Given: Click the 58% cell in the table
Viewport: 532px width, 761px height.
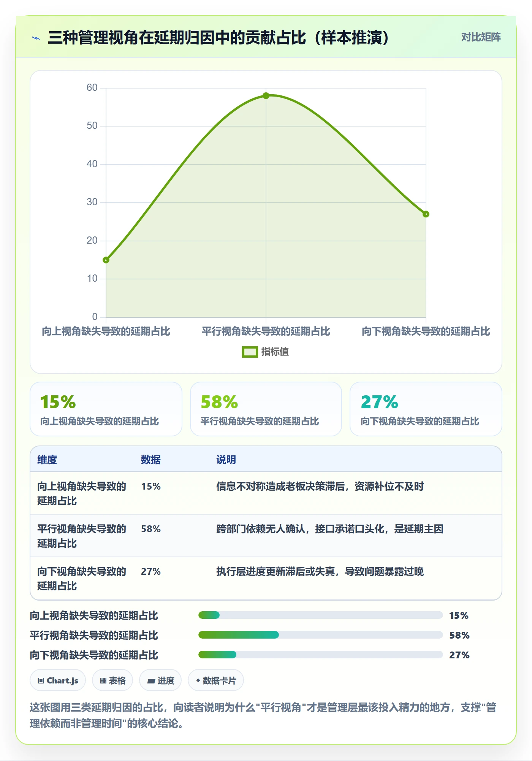Looking at the screenshot, I should coord(151,529).
